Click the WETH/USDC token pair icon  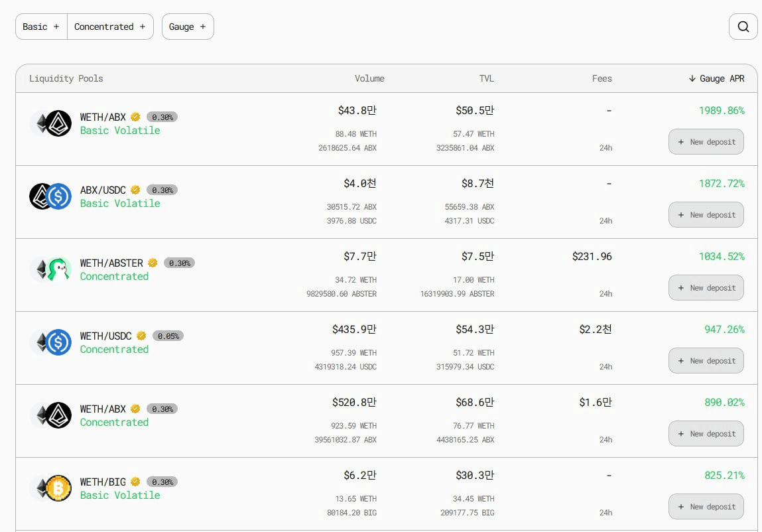pyautogui.click(x=50, y=342)
